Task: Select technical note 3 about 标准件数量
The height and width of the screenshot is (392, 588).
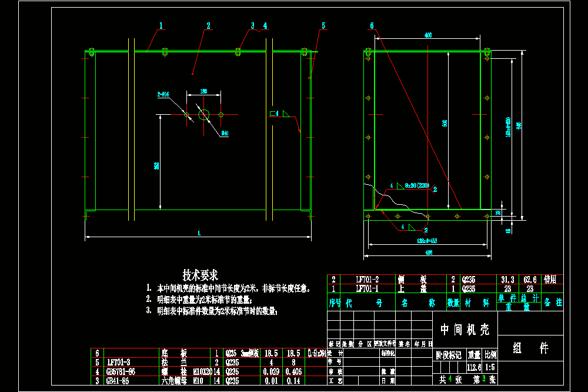Action: (212, 311)
